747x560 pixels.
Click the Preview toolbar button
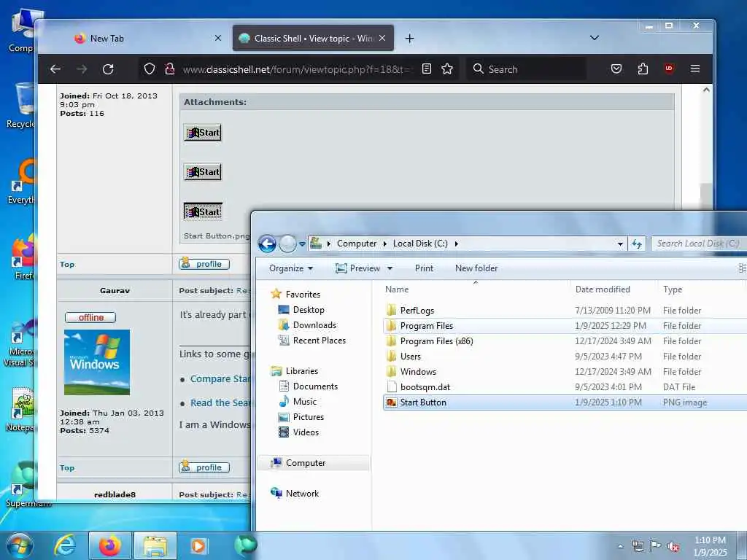click(358, 268)
